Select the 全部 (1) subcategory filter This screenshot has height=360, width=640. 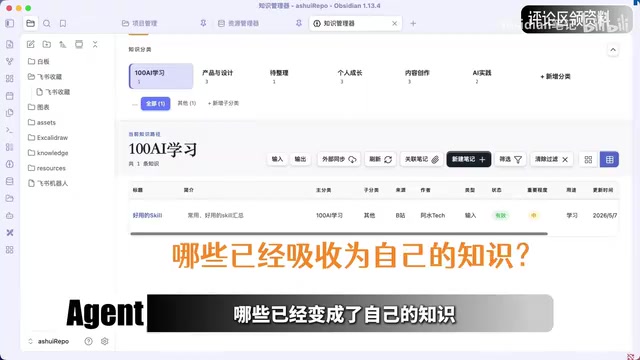point(156,104)
